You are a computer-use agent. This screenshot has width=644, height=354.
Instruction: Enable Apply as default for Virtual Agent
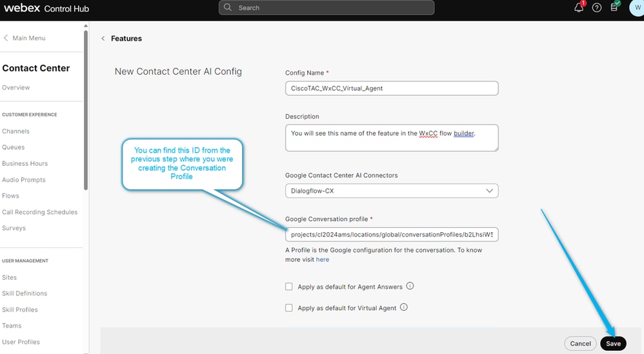click(x=288, y=308)
